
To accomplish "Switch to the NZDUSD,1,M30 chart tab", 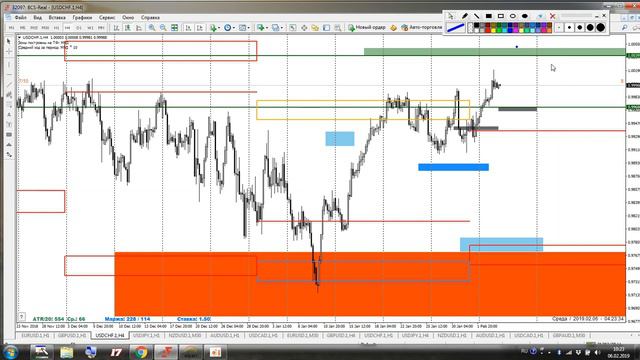I will 185,335.
